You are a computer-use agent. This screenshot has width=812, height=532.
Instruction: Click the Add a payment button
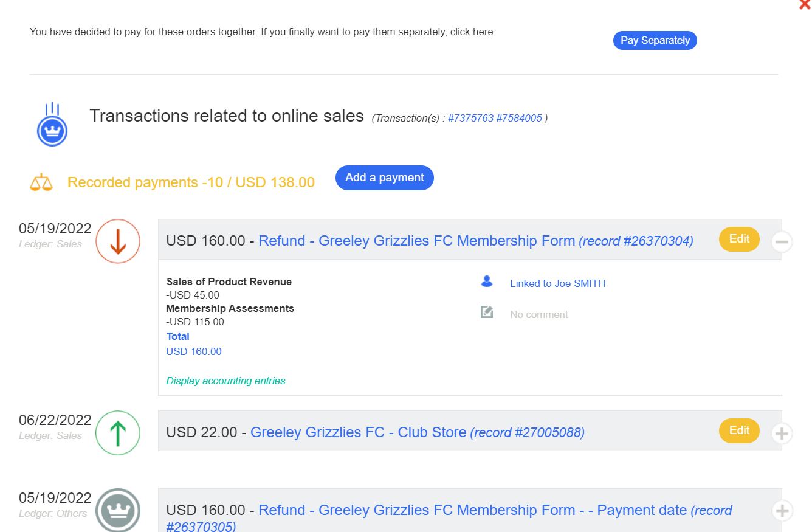tap(384, 178)
